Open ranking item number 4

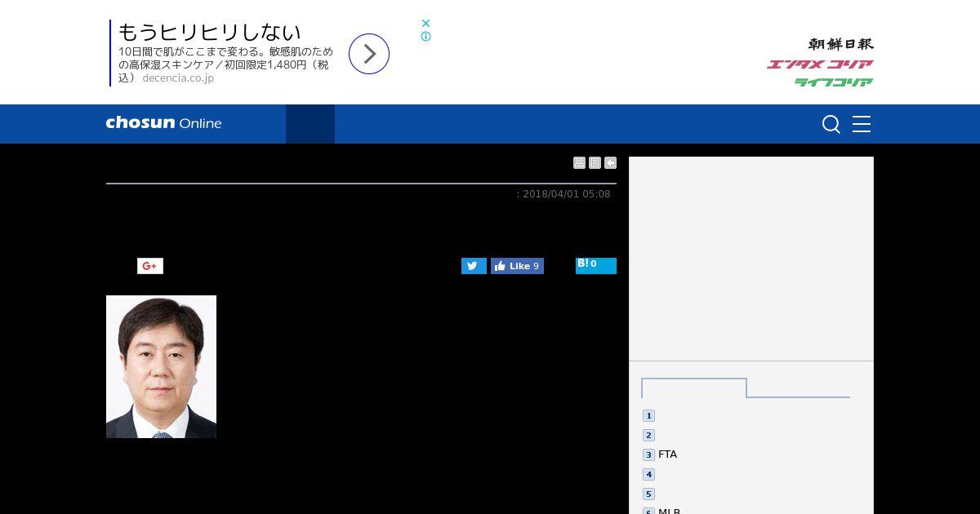click(648, 474)
